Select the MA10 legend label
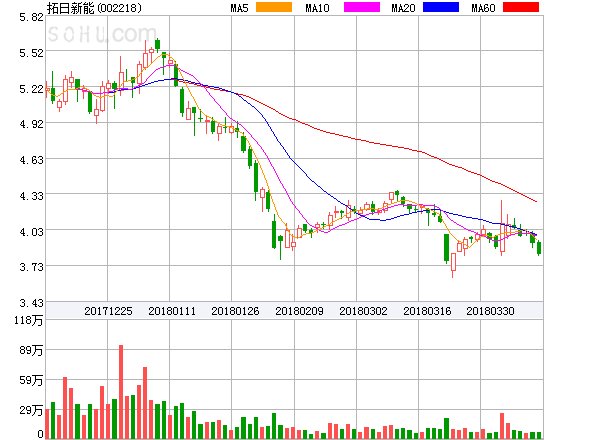The height and width of the screenshot is (440, 600). click(317, 8)
